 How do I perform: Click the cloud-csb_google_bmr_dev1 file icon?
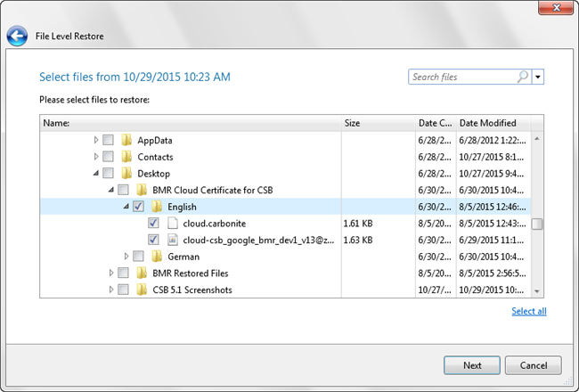coord(173,241)
